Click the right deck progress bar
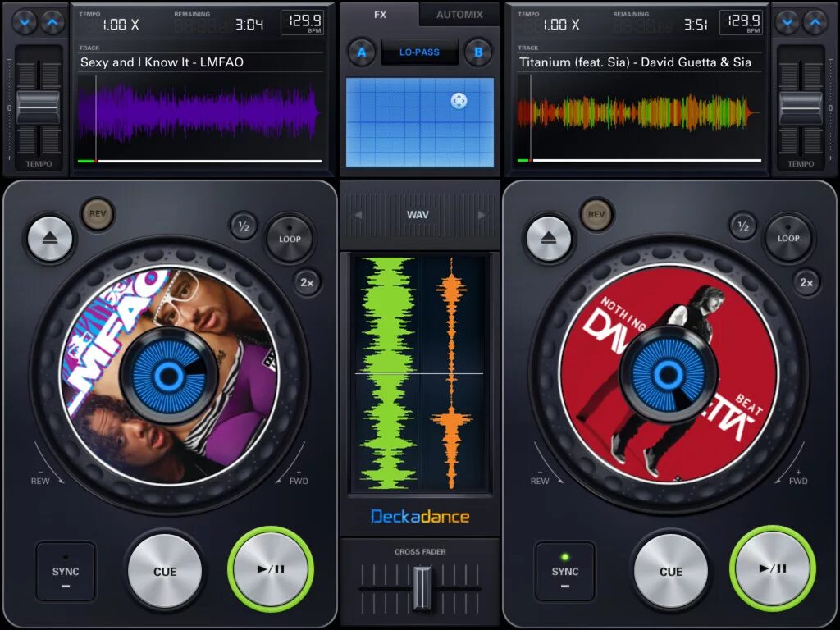The image size is (840, 630). pyautogui.click(x=639, y=160)
